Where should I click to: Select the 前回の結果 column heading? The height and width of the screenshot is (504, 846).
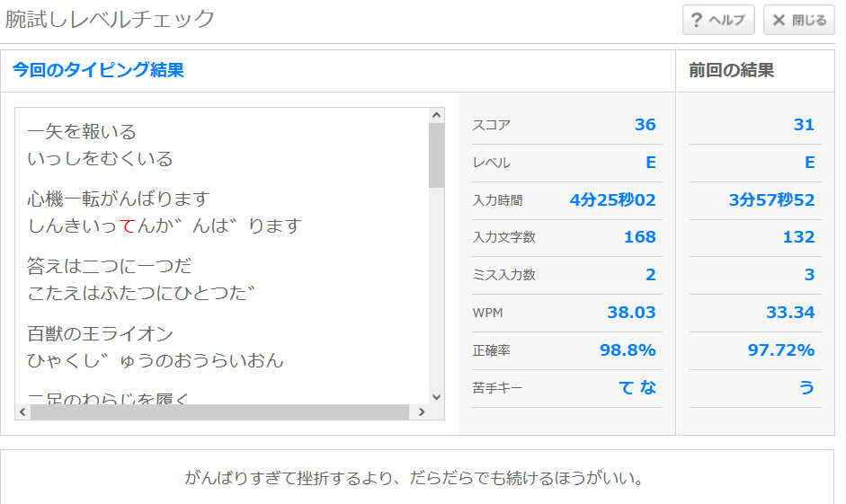pos(731,70)
